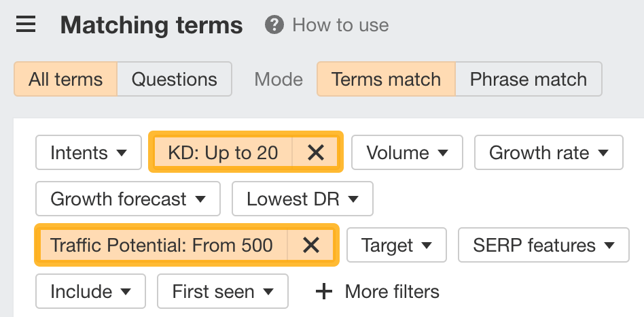Open the Growth forecast filter

[128, 199]
